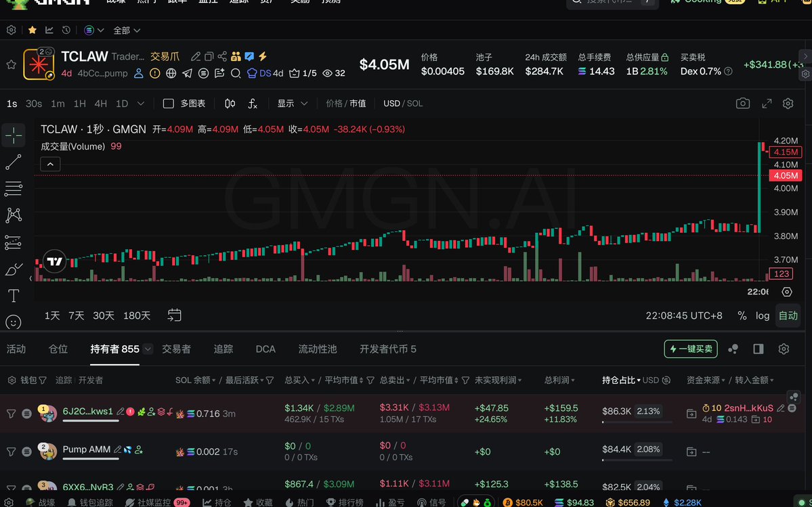The height and width of the screenshot is (507, 812).
Task: Select the trend line drawing tool
Action: (x=14, y=162)
